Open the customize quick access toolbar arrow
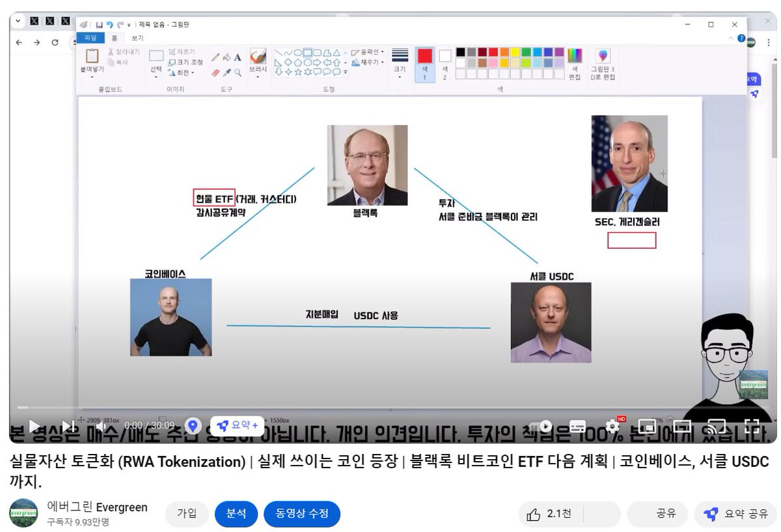Viewport: 781px width, 532px height. click(x=129, y=25)
